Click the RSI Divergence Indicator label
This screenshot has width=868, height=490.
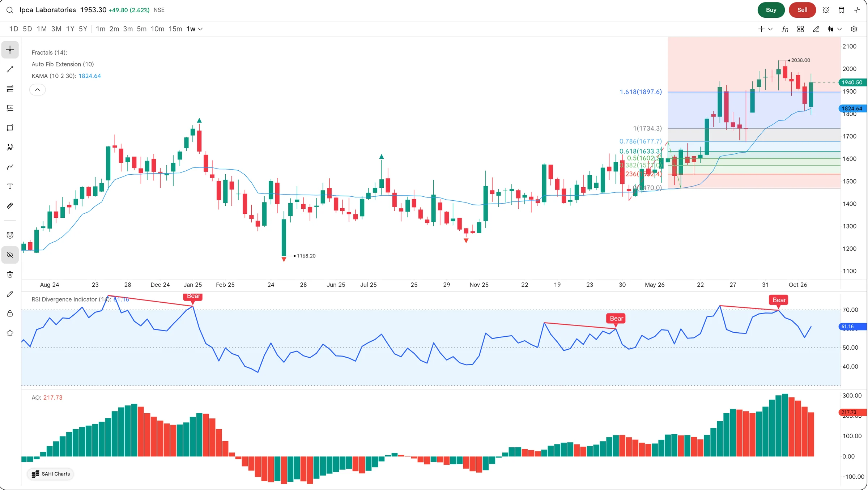coord(71,299)
